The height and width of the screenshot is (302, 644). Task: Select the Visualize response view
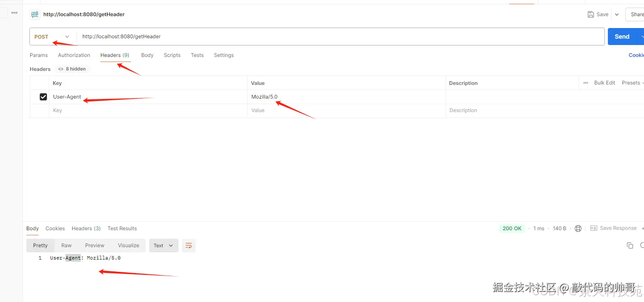[x=128, y=246]
